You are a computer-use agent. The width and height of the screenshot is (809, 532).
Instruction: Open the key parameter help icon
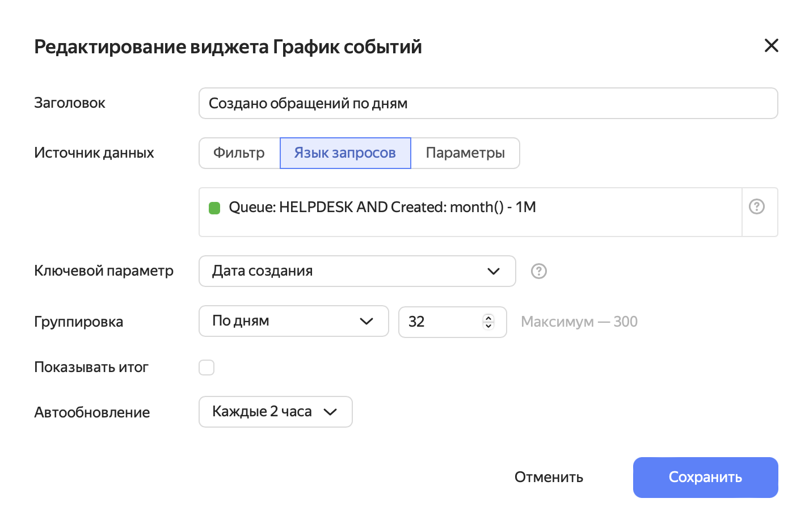[538, 271]
